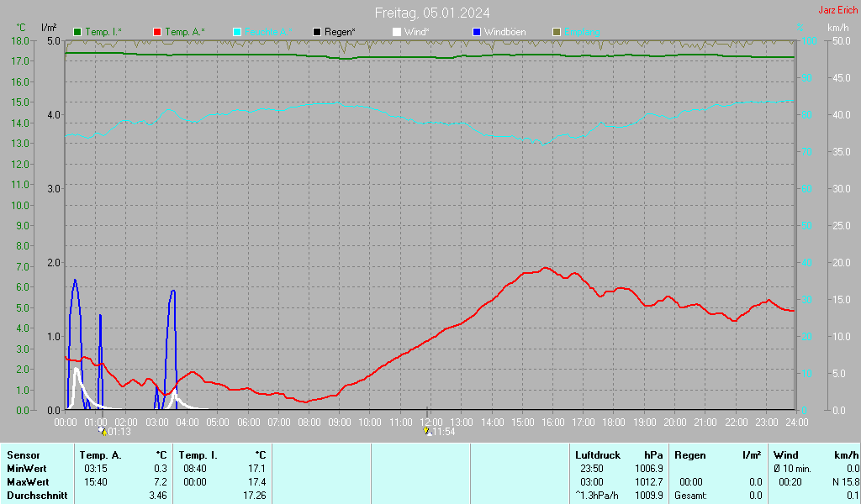Click the red Temp. A. legend swatch
861x504 pixels.
tap(157, 32)
